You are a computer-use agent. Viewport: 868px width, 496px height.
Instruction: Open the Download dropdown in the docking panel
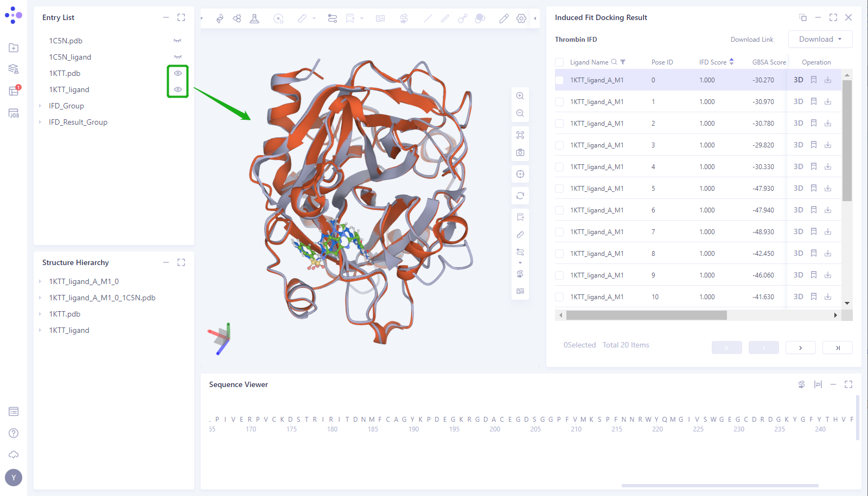point(819,39)
